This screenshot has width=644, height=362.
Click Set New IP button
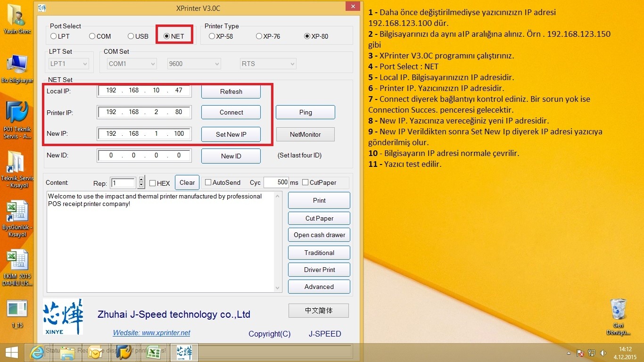(x=231, y=134)
